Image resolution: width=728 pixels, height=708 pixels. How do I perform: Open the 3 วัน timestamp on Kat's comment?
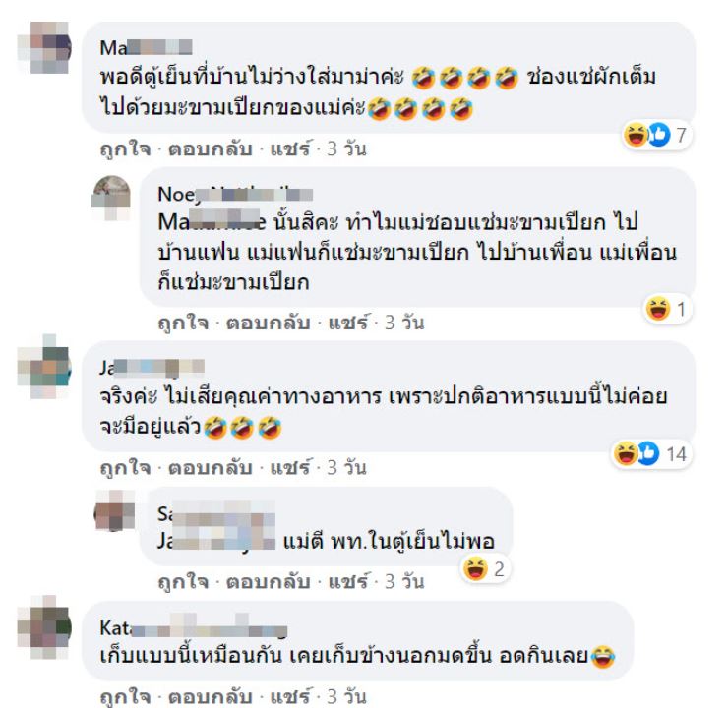[x=347, y=696]
